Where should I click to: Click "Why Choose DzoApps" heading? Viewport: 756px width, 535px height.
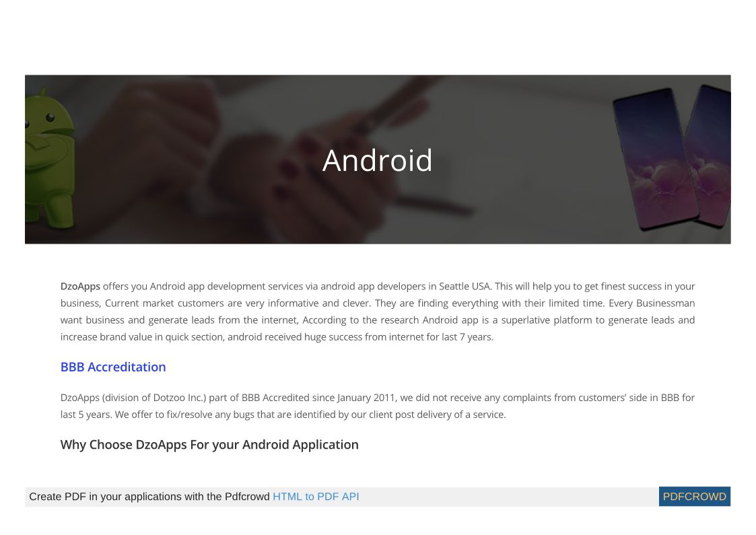pos(209,444)
